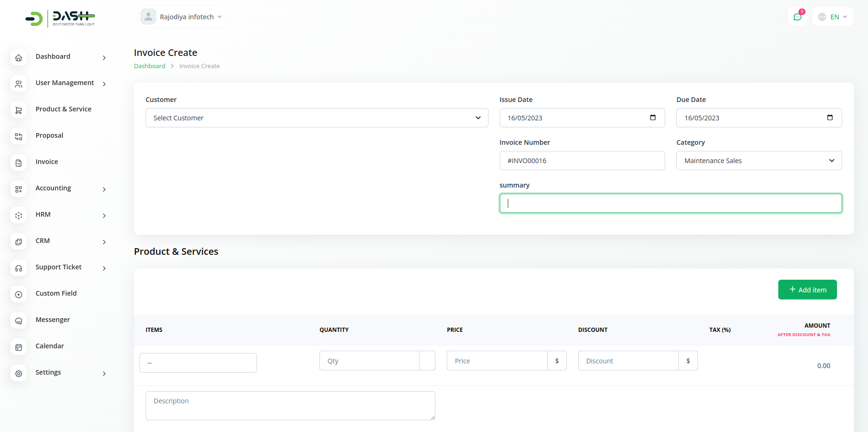Expand the Accounting menu chevron

[x=104, y=189]
